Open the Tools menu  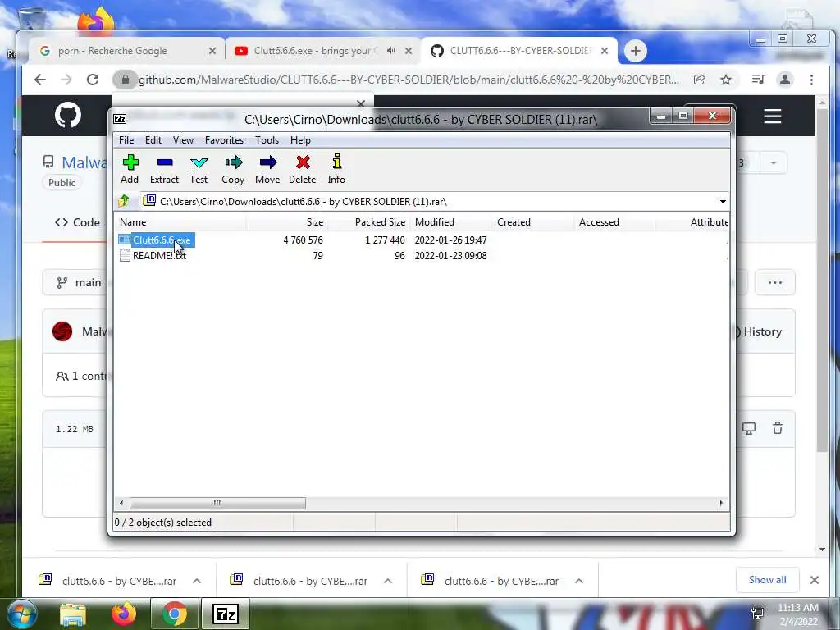[267, 139]
